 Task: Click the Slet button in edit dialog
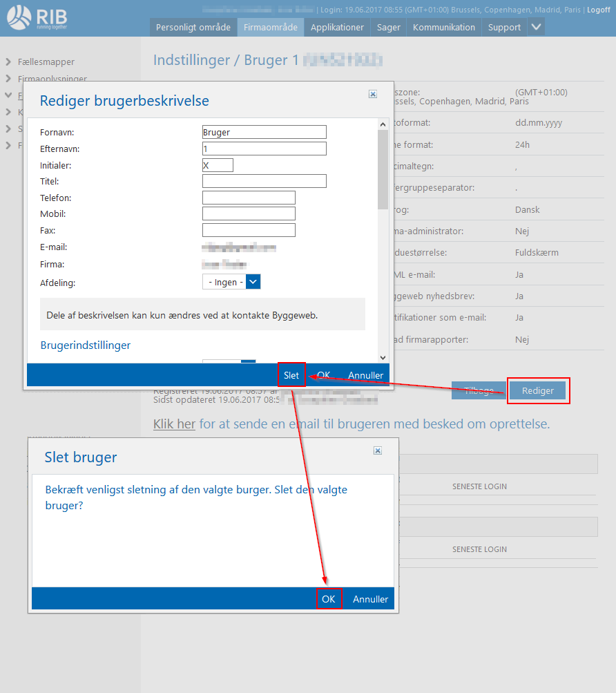pos(291,375)
